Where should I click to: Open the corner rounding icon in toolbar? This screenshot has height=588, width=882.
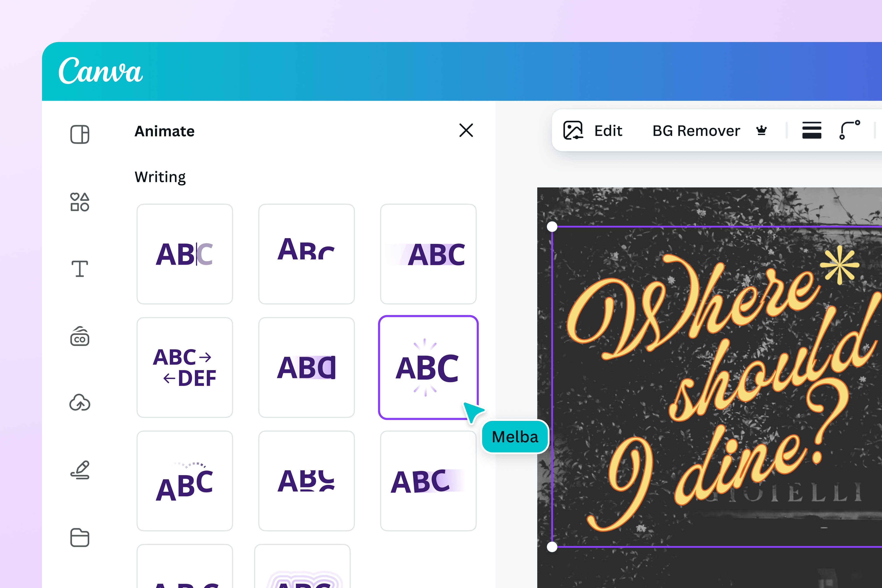coord(850,130)
